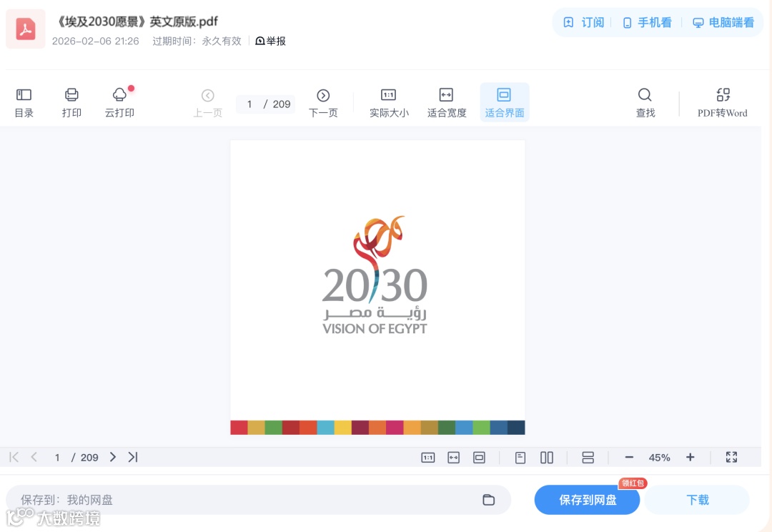This screenshot has width=772, height=532.
Task: Click the 保存到: 我的网盘 destination field
Action: 259,500
